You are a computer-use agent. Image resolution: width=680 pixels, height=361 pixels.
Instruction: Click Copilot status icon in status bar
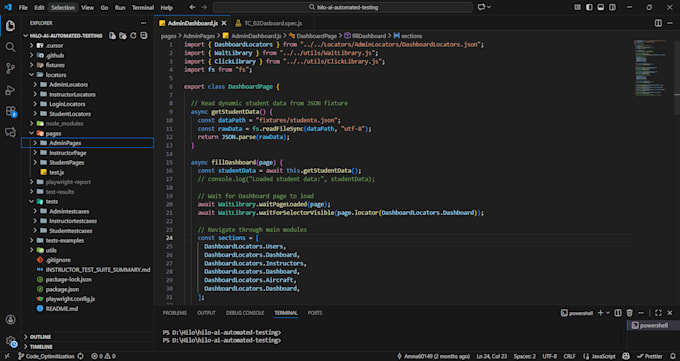(626, 356)
